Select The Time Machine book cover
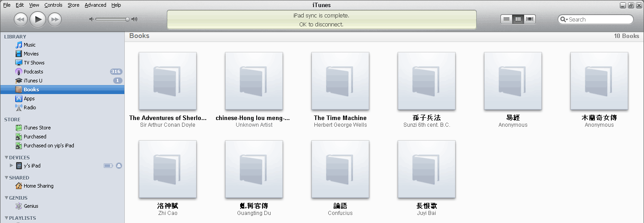Image resolution: width=644 pixels, height=223 pixels. [340, 81]
